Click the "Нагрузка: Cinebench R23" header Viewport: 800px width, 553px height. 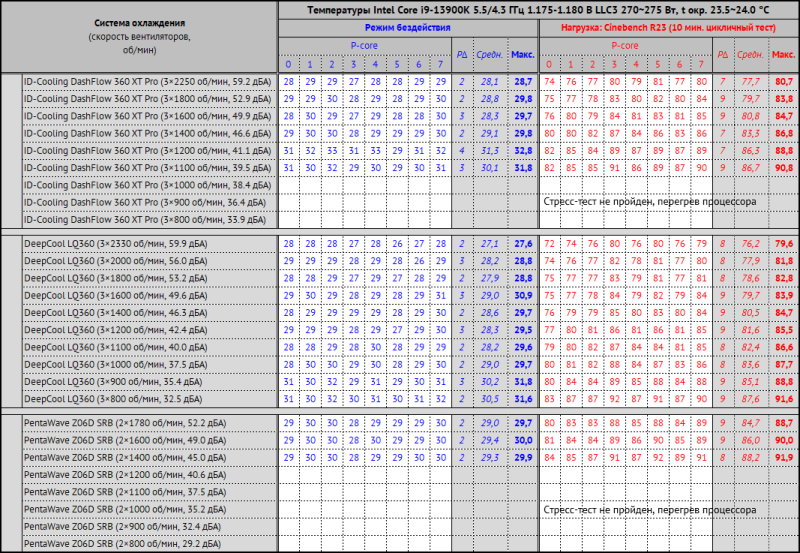[666, 28]
